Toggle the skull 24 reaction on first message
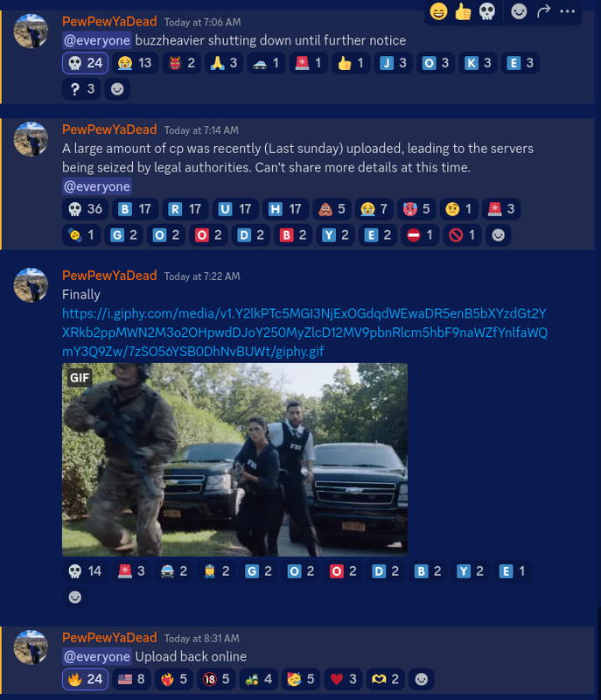This screenshot has width=601, height=700. pos(85,63)
